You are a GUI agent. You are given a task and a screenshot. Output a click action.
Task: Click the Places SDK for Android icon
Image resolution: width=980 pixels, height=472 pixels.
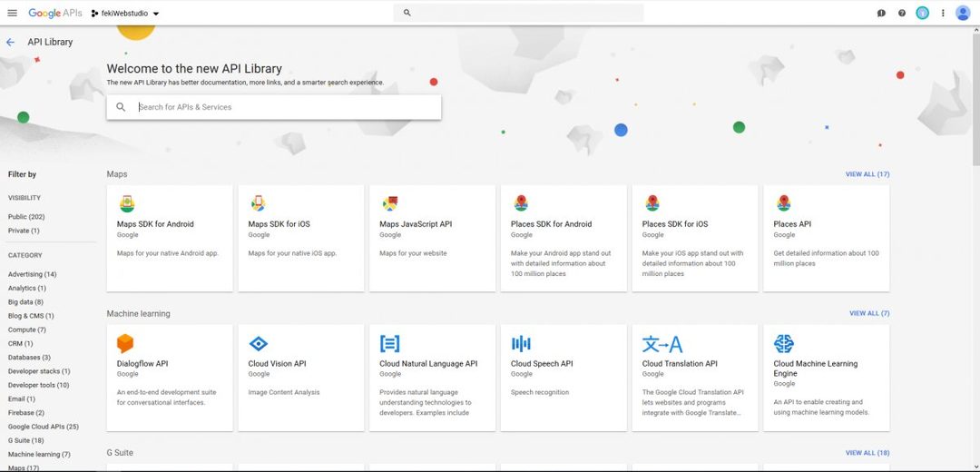click(521, 204)
